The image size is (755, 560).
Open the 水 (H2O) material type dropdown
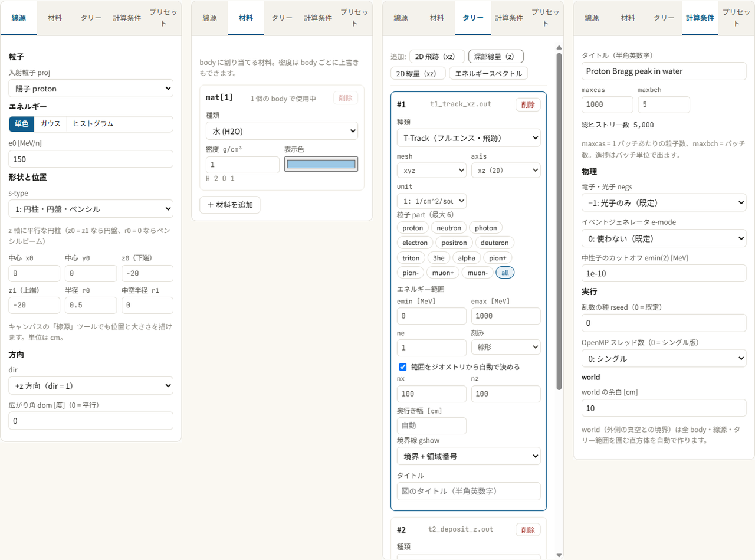282,131
